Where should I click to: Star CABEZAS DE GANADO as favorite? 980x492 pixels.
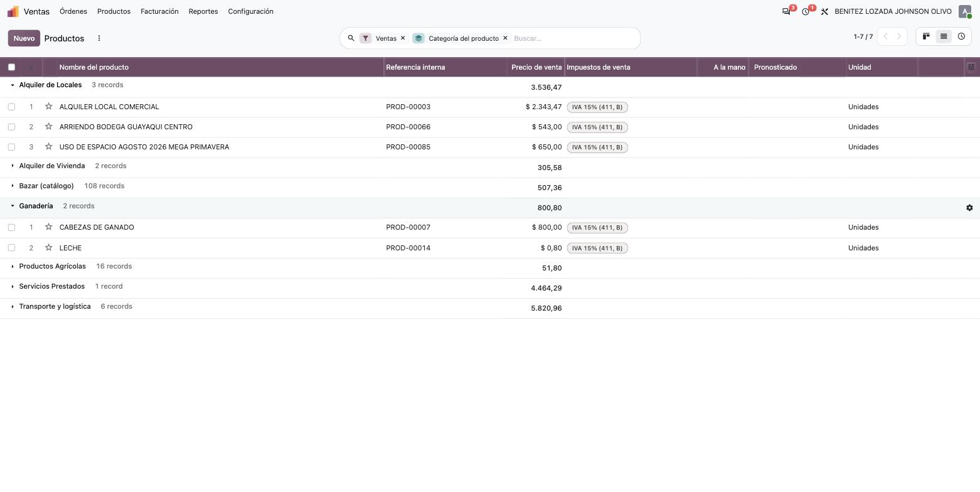coord(48,227)
